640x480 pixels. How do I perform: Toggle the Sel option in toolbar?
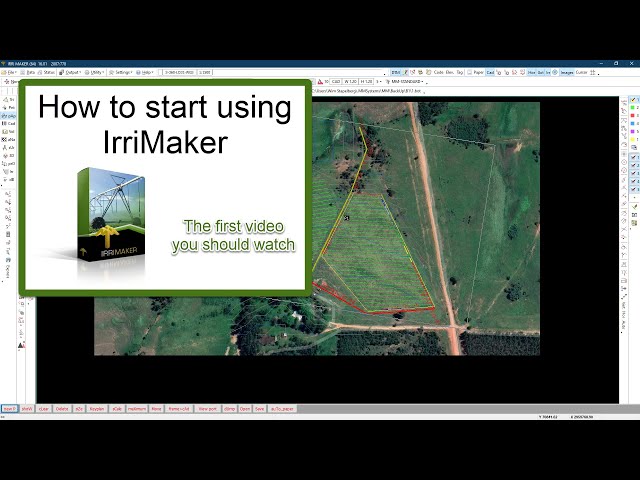tap(541, 72)
